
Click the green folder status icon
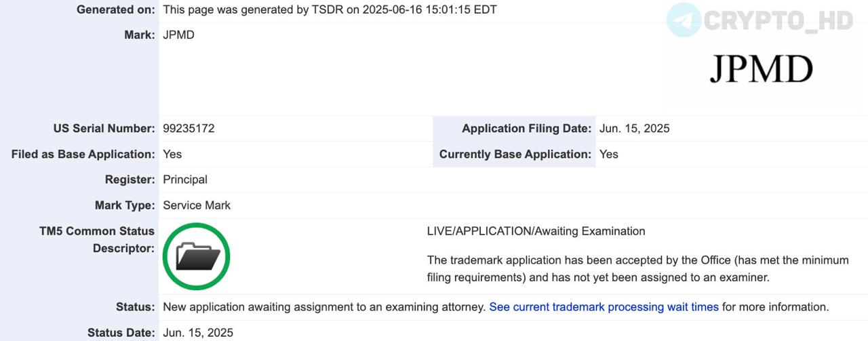click(x=197, y=256)
